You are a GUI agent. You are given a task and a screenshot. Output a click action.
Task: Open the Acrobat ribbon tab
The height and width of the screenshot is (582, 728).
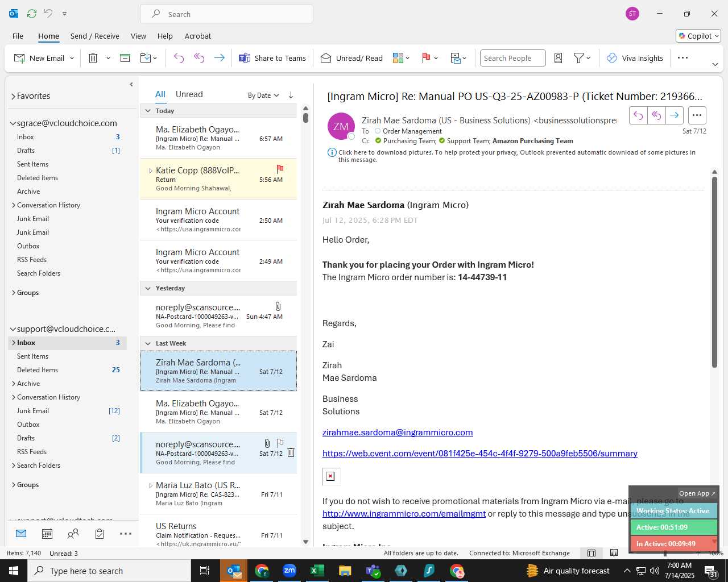[x=198, y=36]
